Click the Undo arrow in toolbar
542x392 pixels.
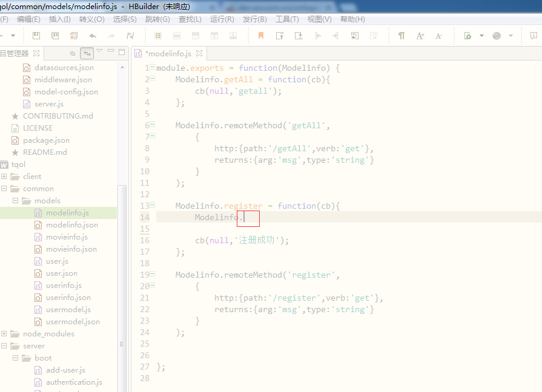tap(93, 36)
